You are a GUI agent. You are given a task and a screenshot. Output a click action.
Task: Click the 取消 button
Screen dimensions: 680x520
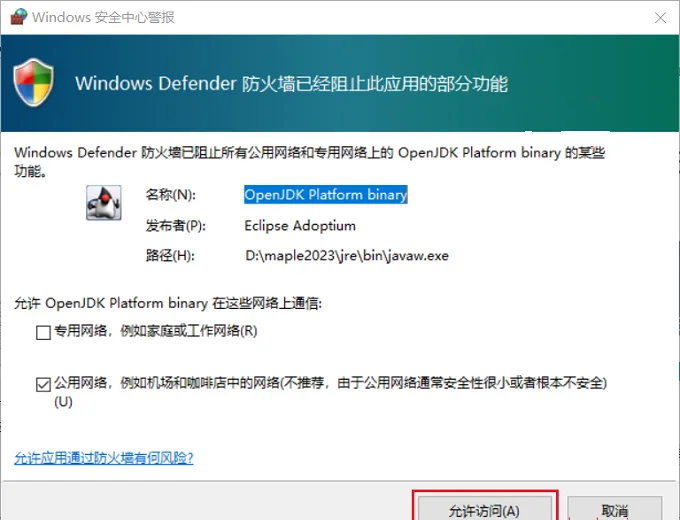tap(615, 509)
